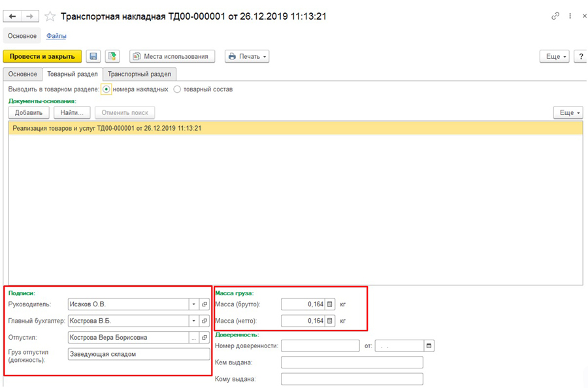This screenshot has width=588, height=388.
Task: Open the Печать dropdown menu
Action: coord(247,57)
